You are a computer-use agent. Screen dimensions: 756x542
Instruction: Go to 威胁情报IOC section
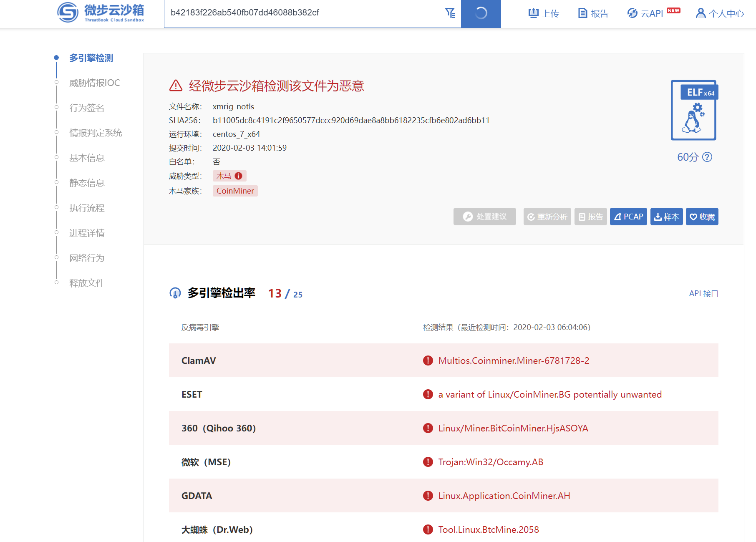95,83
